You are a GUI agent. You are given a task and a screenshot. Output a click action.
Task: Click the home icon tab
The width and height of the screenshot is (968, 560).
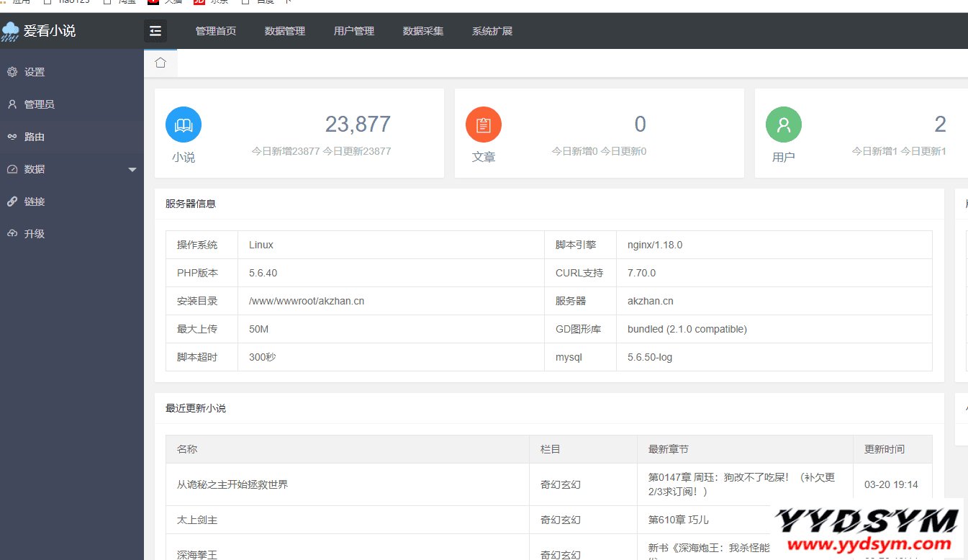(x=160, y=63)
